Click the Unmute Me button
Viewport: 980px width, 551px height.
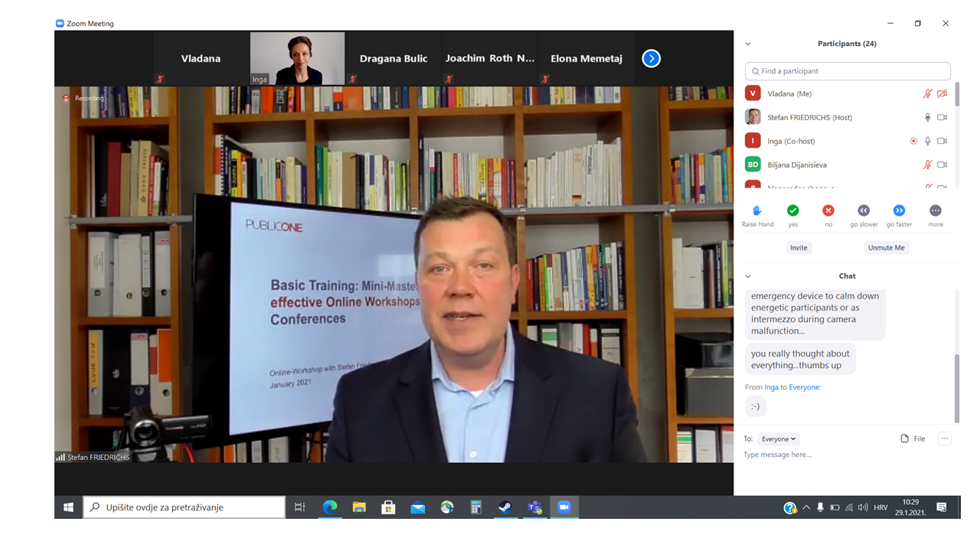[x=887, y=247]
